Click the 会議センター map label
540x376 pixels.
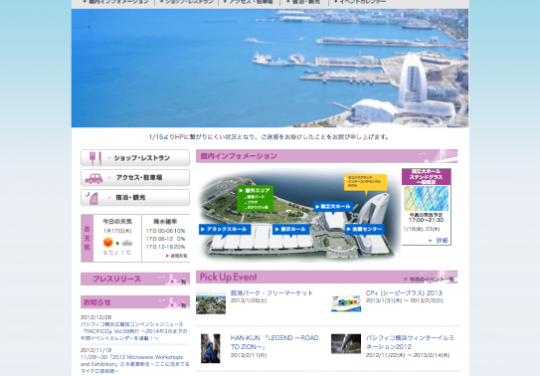(365, 229)
